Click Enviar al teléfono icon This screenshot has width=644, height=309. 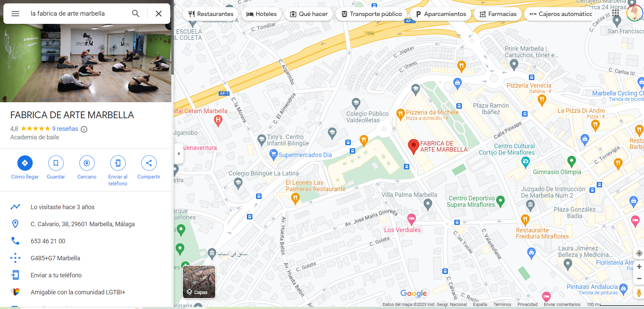pos(118,163)
